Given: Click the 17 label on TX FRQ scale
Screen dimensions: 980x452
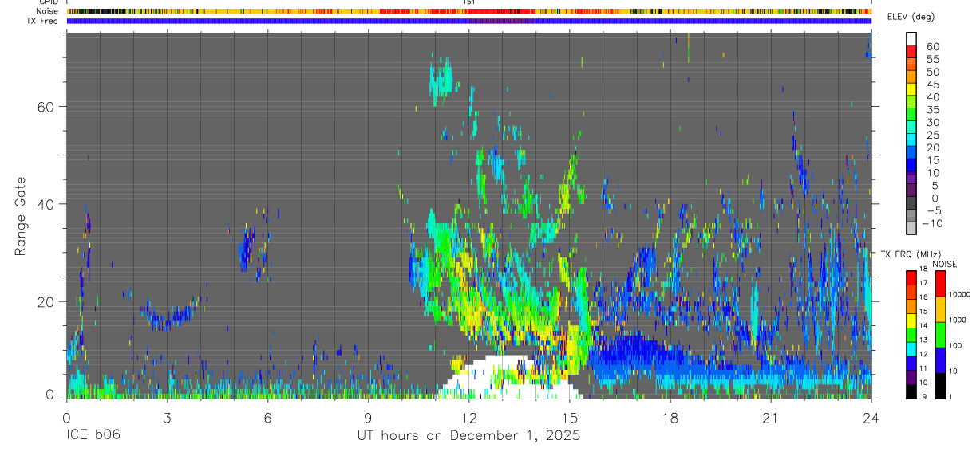Looking at the screenshot, I should [x=922, y=283].
